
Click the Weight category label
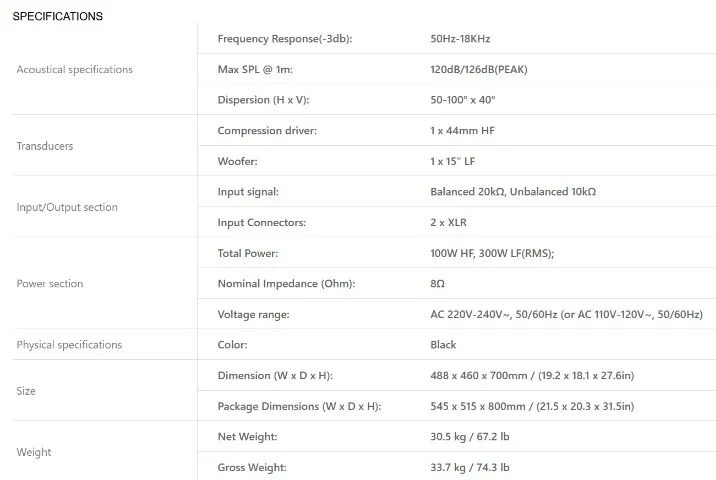point(34,452)
